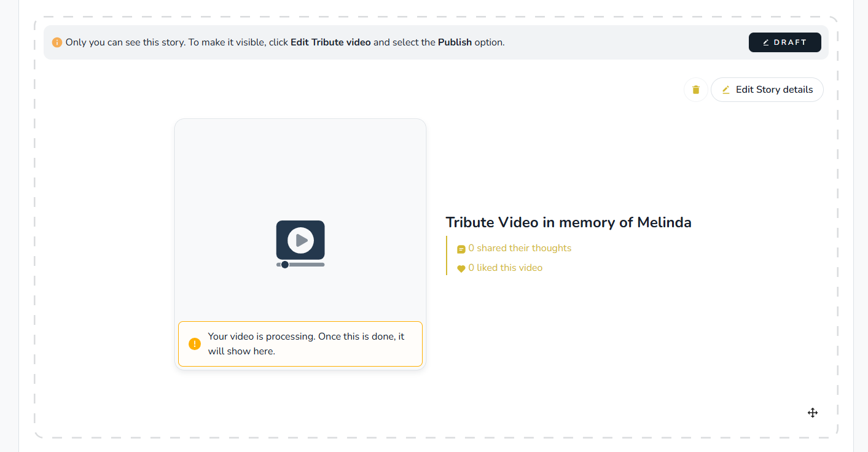Image resolution: width=868 pixels, height=452 pixels.
Task: Click the four-arrow move handle icon
Action: click(812, 413)
